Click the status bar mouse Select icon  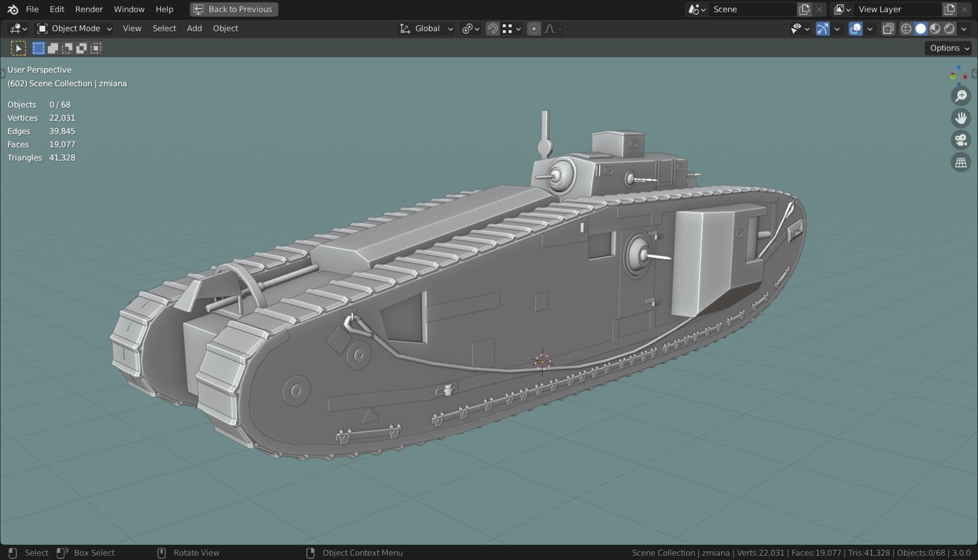13,553
